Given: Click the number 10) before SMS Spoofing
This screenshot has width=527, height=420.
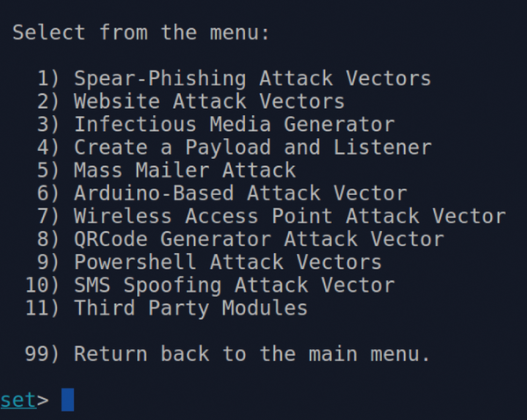Looking at the screenshot, I should (x=42, y=286).
